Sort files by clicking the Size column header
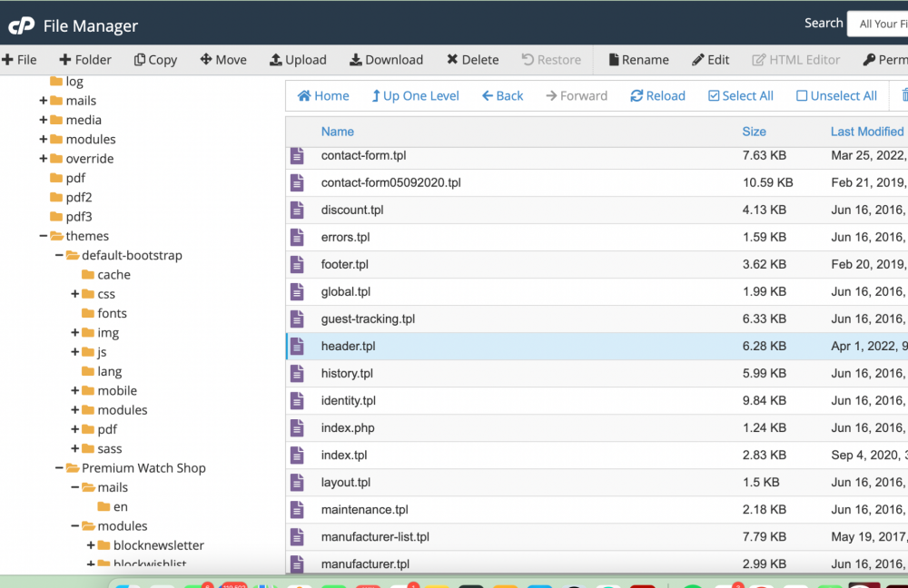The height and width of the screenshot is (588, 908). click(754, 131)
